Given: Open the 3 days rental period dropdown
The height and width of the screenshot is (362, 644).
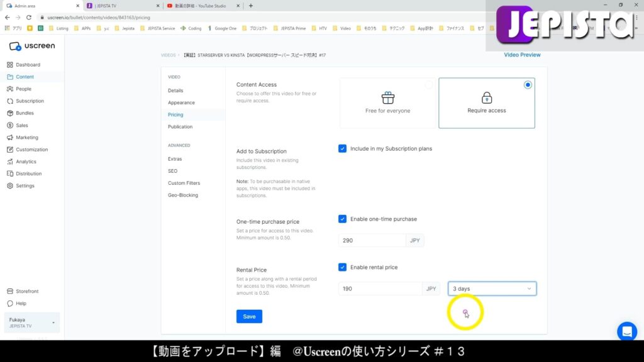Looking at the screenshot, I should pyautogui.click(x=492, y=288).
